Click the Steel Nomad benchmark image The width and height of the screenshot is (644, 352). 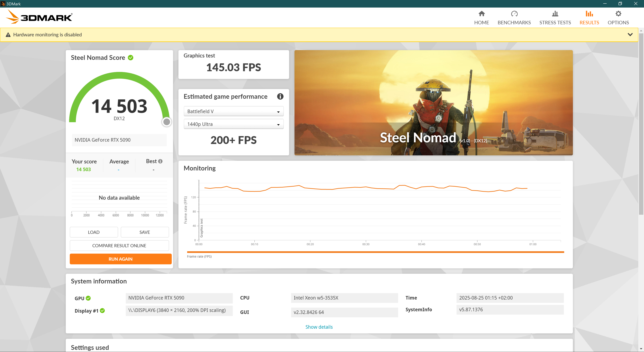pos(434,103)
